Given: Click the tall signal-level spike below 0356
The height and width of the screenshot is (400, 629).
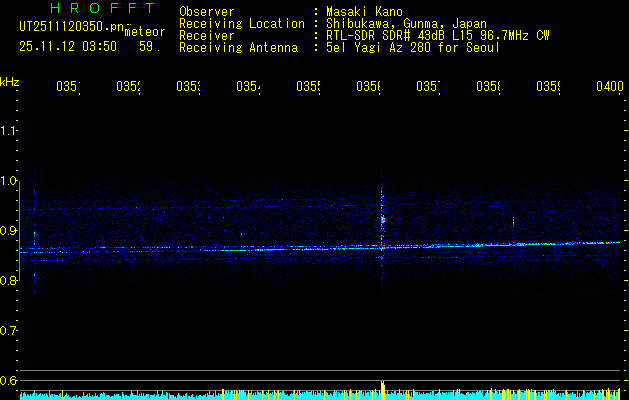Looking at the screenshot, I should [383, 390].
